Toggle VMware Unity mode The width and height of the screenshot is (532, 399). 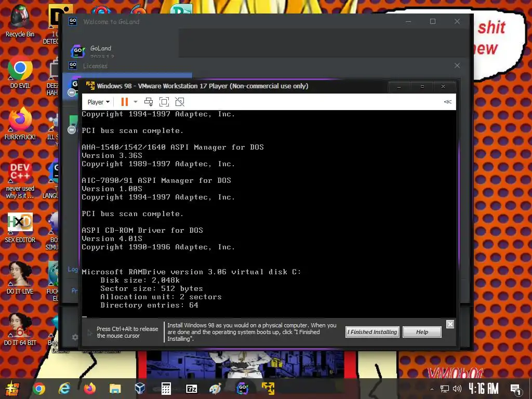[179, 102]
